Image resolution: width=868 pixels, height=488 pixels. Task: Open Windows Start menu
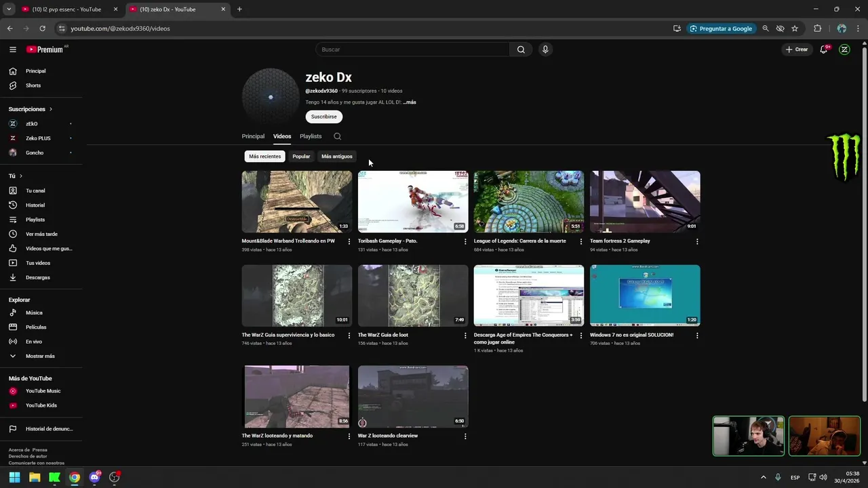coord(14,477)
